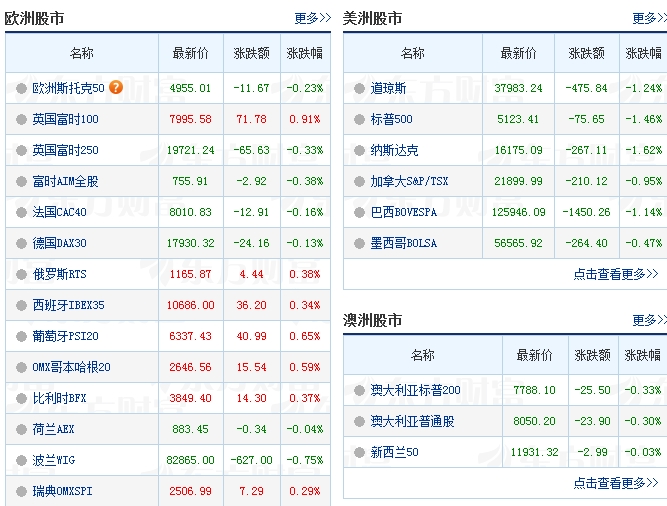
Task: Open the 新西兰50 index link
Action: coord(394,452)
